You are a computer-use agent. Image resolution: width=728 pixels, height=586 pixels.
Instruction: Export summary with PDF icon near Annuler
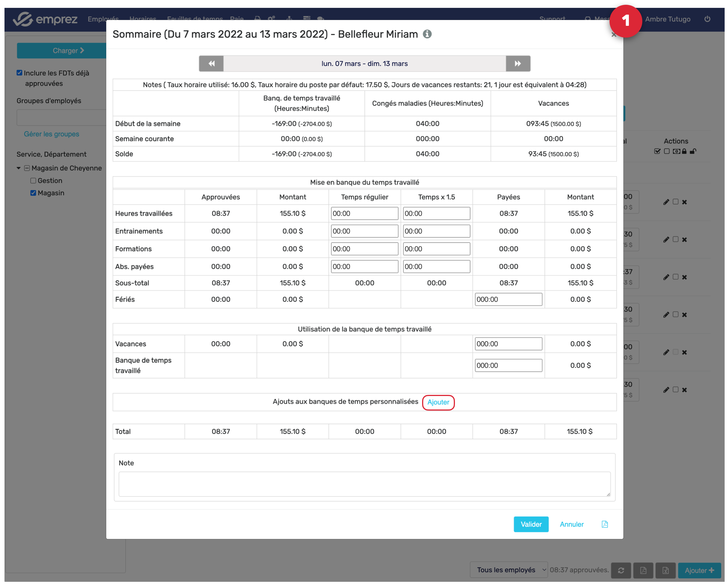click(x=605, y=524)
